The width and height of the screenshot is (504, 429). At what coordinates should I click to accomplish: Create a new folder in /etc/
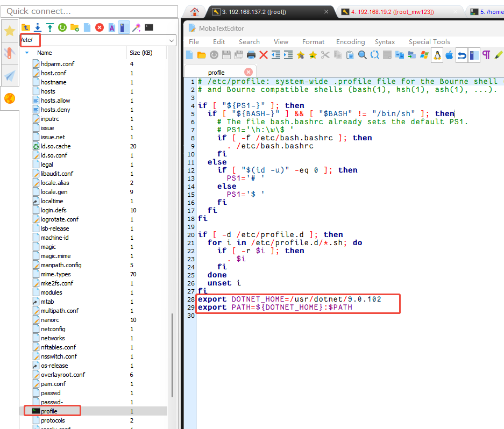76,27
